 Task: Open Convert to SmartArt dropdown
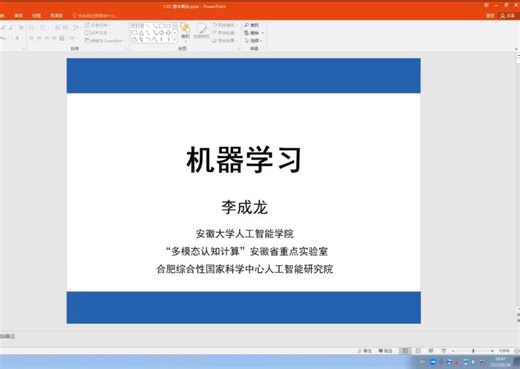pyautogui.click(x=105, y=41)
